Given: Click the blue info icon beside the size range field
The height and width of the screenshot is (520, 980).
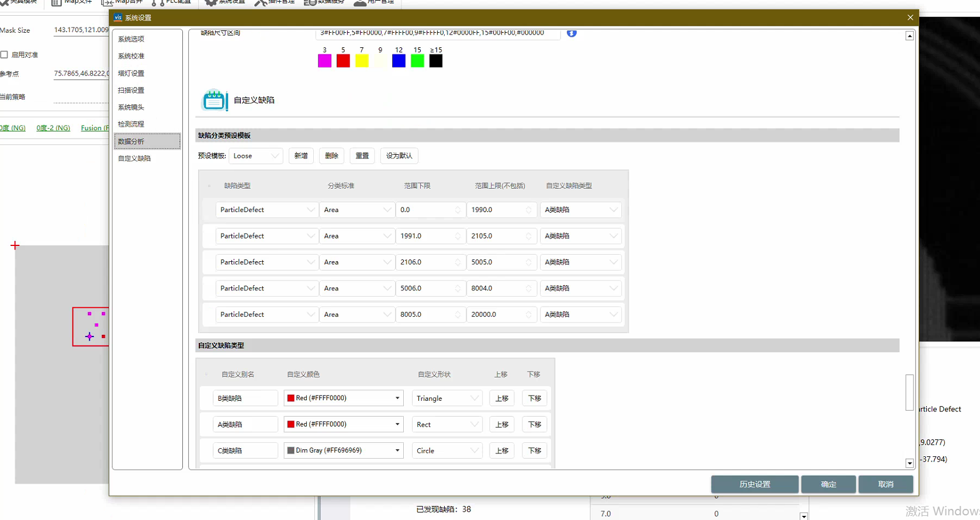Looking at the screenshot, I should point(572,33).
